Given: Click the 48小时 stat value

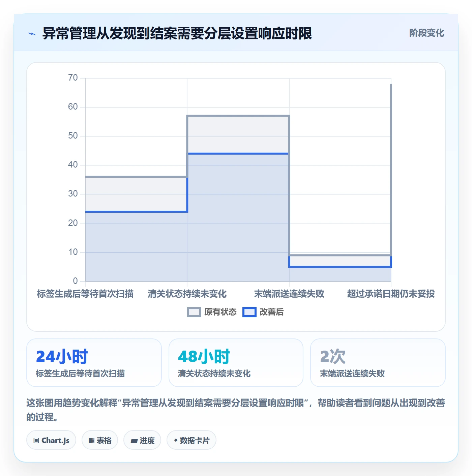Looking at the screenshot, I should pyautogui.click(x=204, y=356).
